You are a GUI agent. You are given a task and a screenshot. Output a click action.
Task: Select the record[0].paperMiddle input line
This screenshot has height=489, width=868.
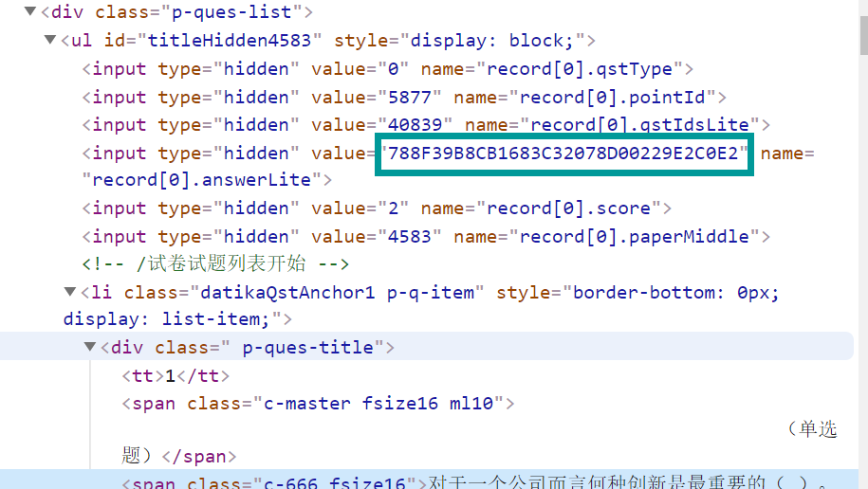click(x=426, y=237)
